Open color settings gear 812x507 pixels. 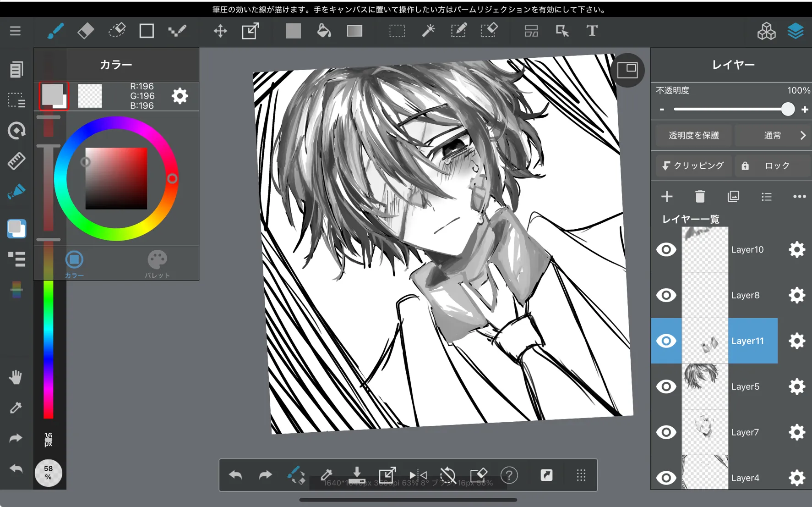coord(180,96)
